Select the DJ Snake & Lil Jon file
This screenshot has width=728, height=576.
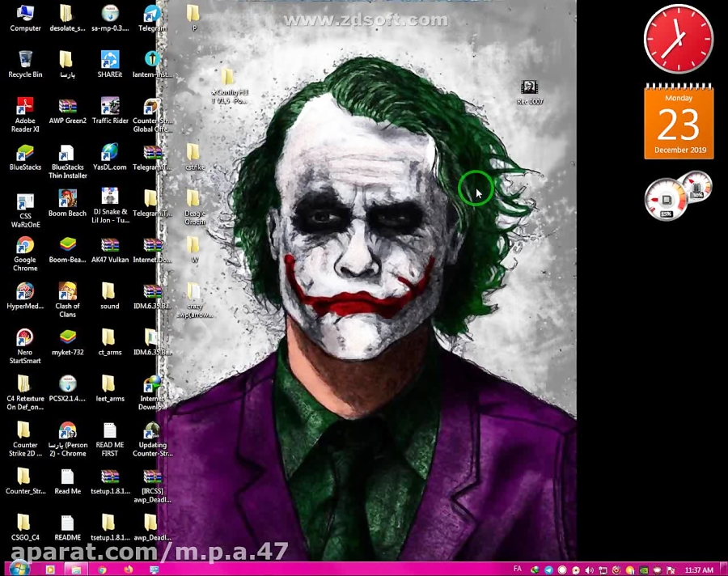(110, 205)
